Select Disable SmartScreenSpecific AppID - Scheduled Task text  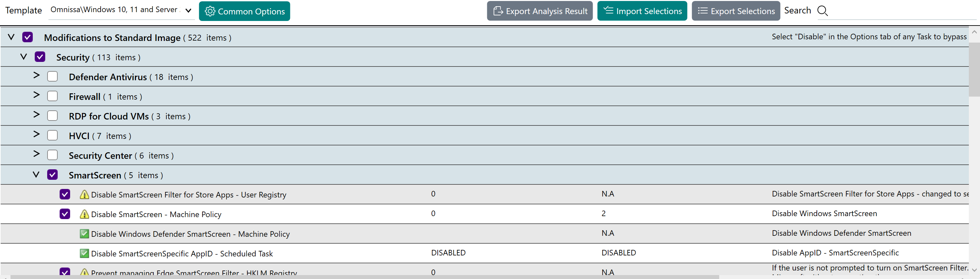(182, 253)
